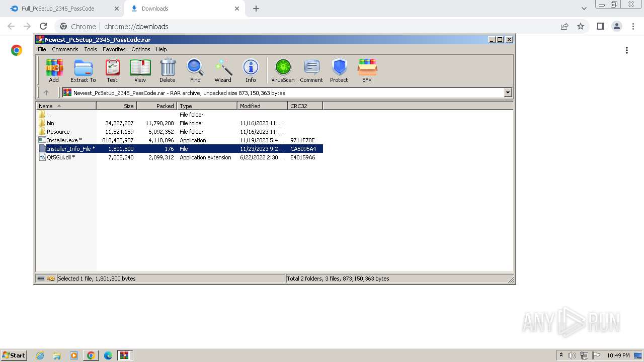644x362 pixels.
Task: Click the Qt5Gui.dll file icon
Action: tap(42, 157)
